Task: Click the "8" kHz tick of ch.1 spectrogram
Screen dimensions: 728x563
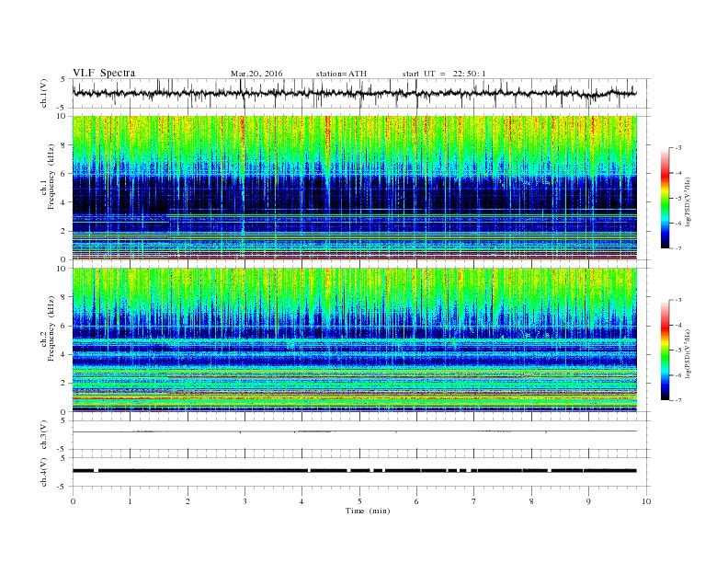Action: point(64,145)
